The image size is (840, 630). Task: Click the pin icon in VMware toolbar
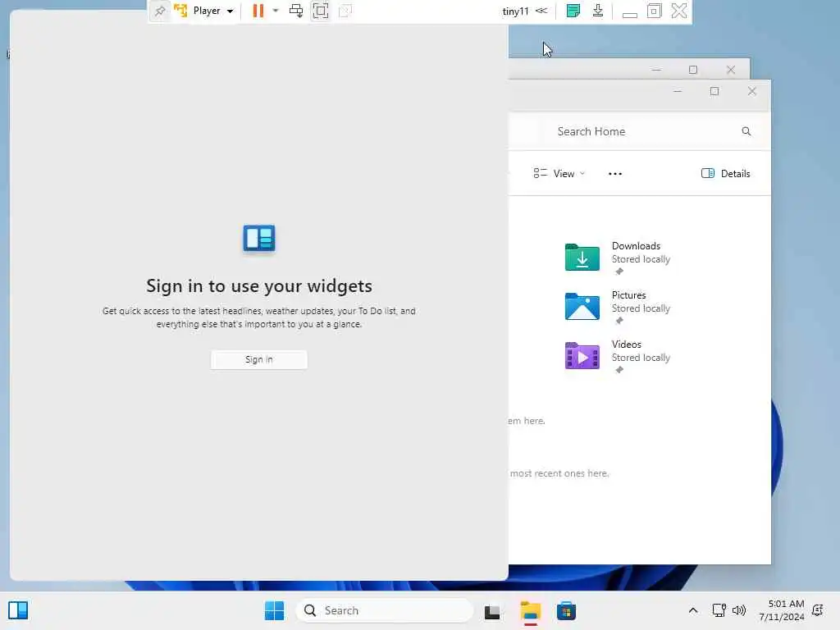pyautogui.click(x=160, y=11)
